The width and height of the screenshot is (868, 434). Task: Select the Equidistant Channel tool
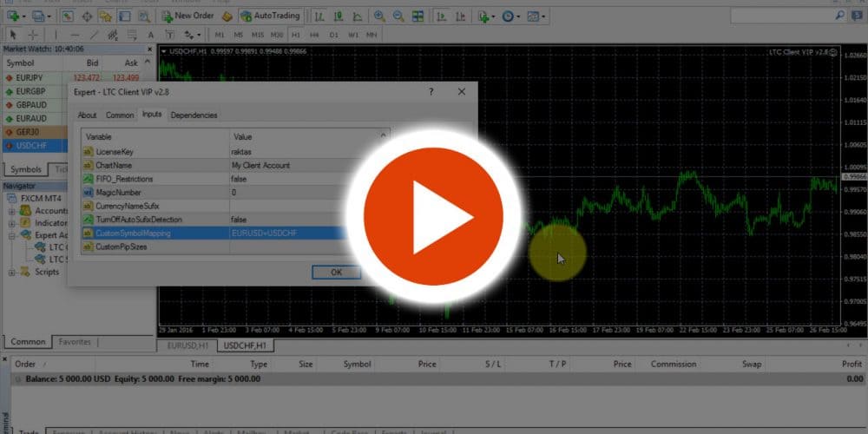(x=113, y=35)
